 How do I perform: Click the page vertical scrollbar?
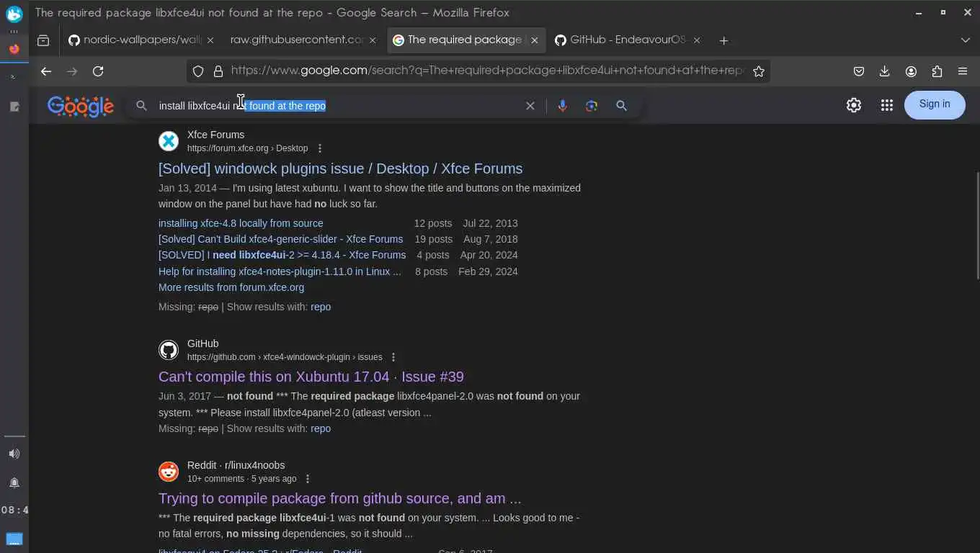pyautogui.click(x=977, y=225)
